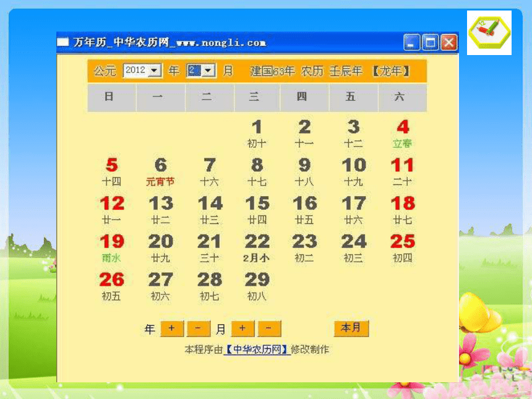The height and width of the screenshot is (399, 532).
Task: Click the 【龙年】 zodiac label
Action: pyautogui.click(x=391, y=71)
